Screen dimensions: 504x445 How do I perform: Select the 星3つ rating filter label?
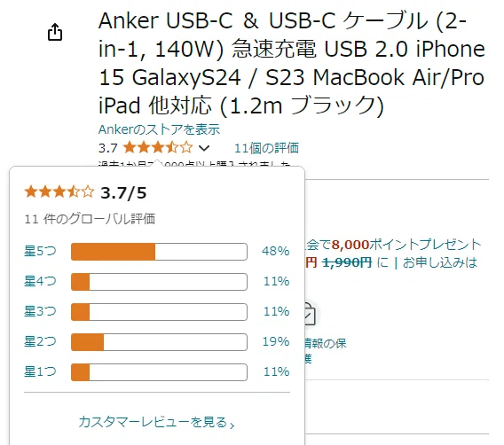point(40,311)
